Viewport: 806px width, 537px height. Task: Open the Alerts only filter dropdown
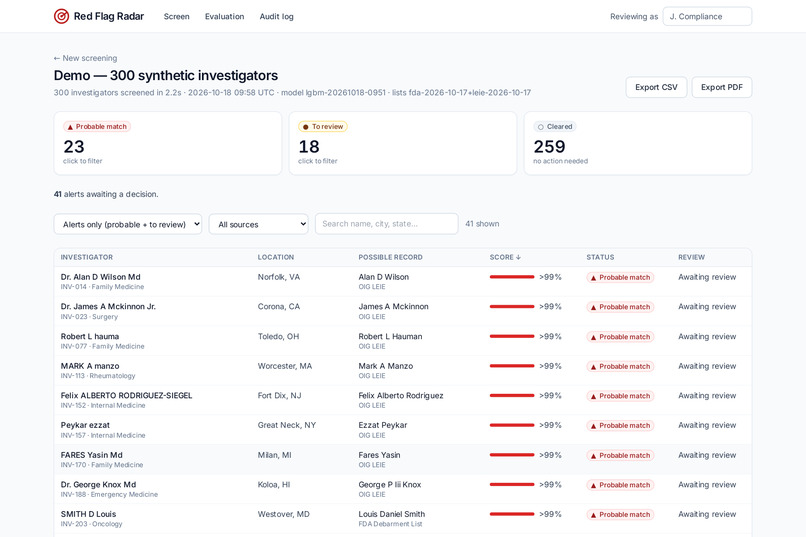[x=128, y=224]
